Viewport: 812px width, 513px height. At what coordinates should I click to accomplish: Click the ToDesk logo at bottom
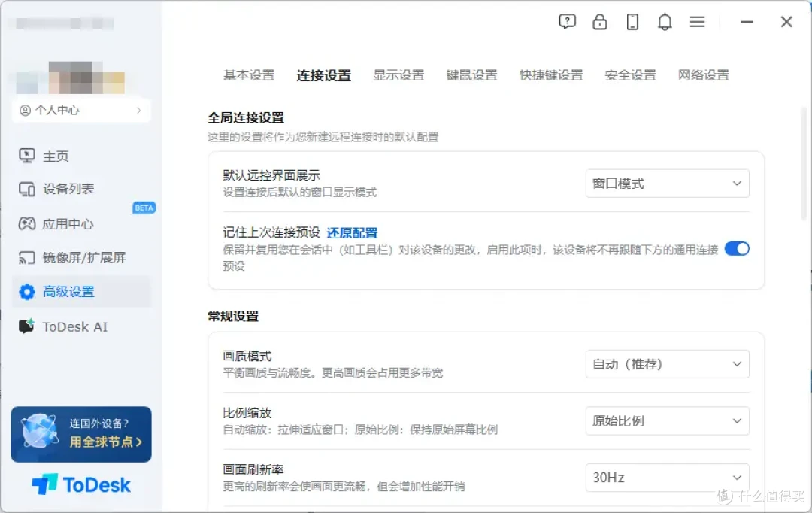[80, 485]
